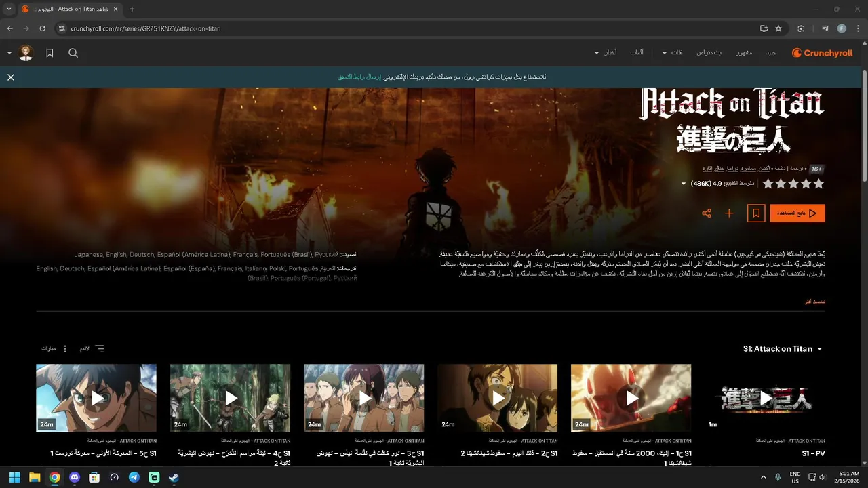Open Microsoft Store from taskbar
The height and width of the screenshot is (488, 868).
pyautogui.click(x=94, y=477)
